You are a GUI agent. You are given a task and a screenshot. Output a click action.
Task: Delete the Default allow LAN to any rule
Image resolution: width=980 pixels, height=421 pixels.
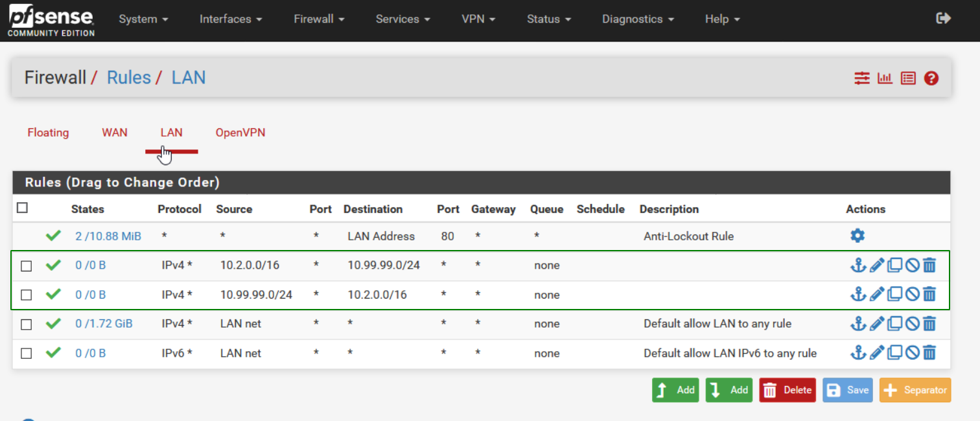[929, 323]
